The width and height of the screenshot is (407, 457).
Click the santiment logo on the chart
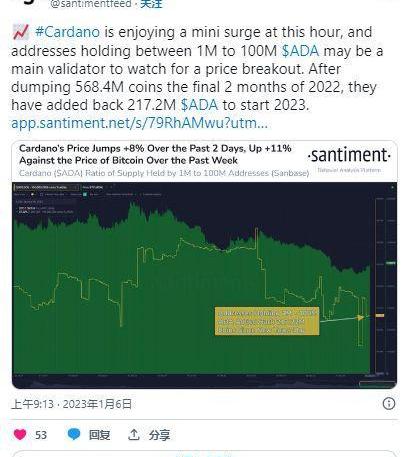pyautogui.click(x=349, y=157)
